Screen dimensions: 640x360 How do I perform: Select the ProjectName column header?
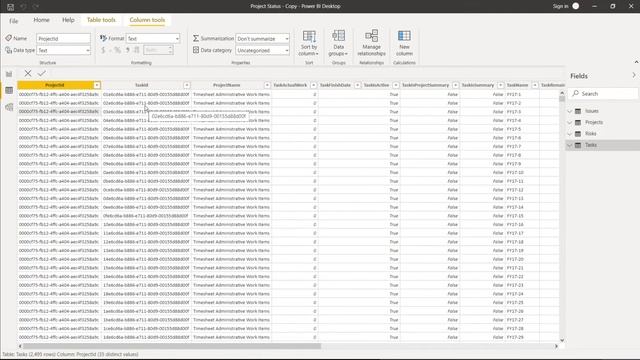(227, 85)
